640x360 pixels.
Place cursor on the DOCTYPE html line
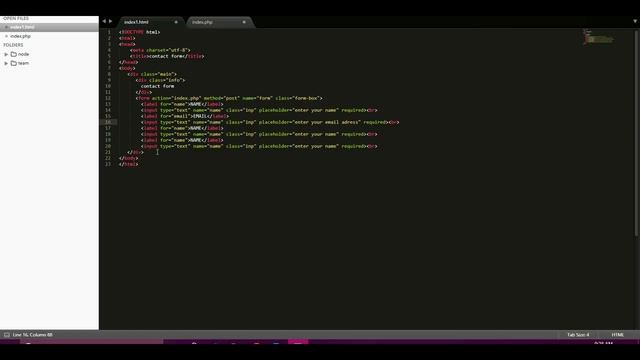coord(139,32)
